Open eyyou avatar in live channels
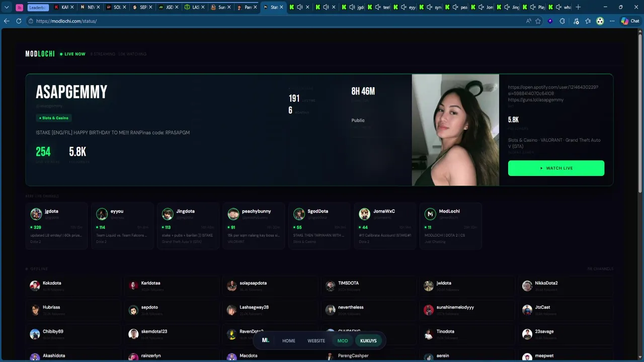 [102, 214]
